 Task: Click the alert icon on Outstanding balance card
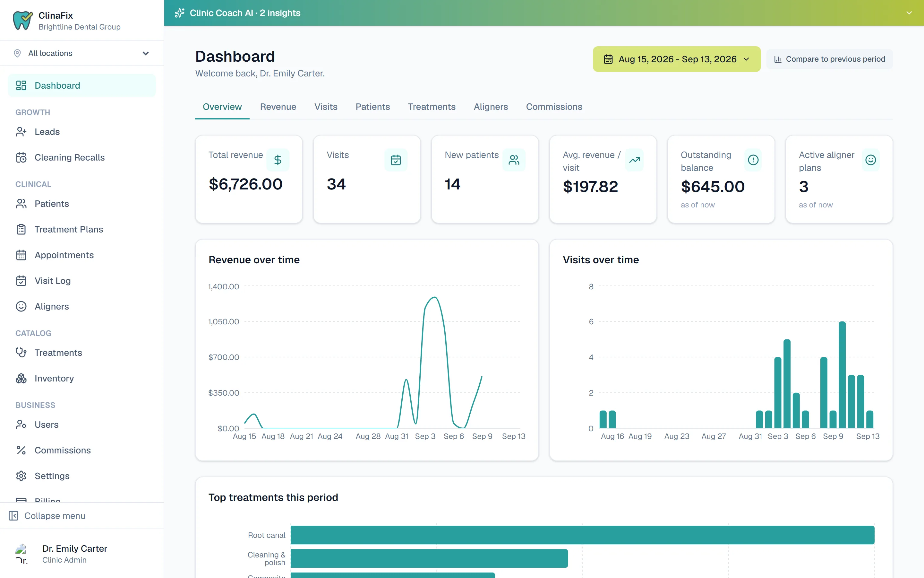click(x=753, y=160)
